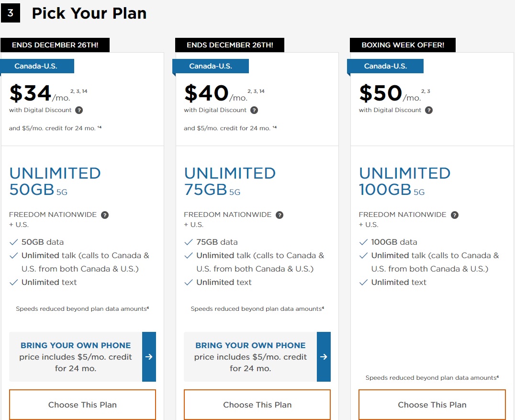Click the Unlimited 100GB 5G plan heading
This screenshot has height=420, width=515.
404,182
